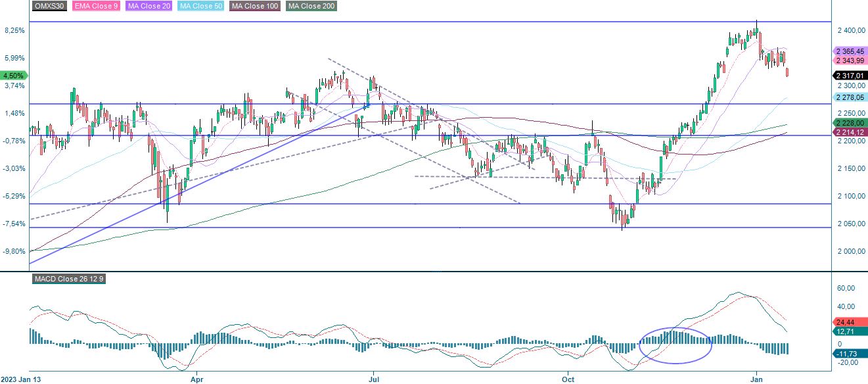
Task: Click the EMA 9 value tag 2 343,99
Action: (x=852, y=60)
